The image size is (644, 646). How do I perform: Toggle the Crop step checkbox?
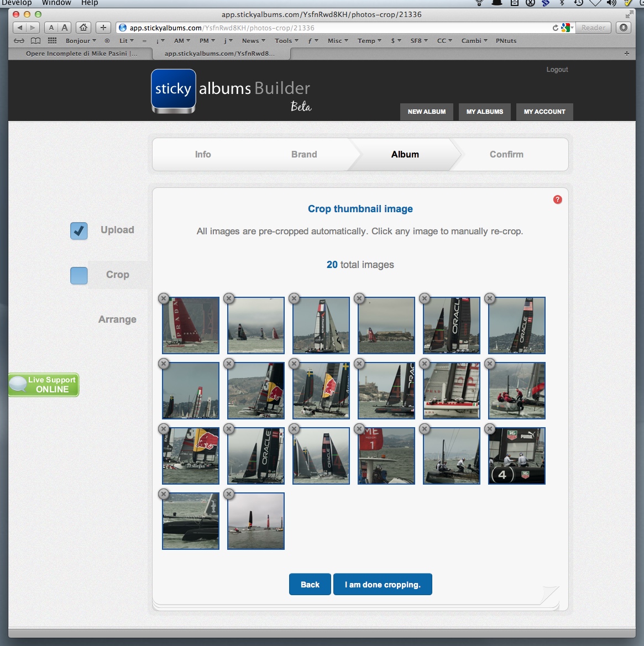tap(79, 275)
